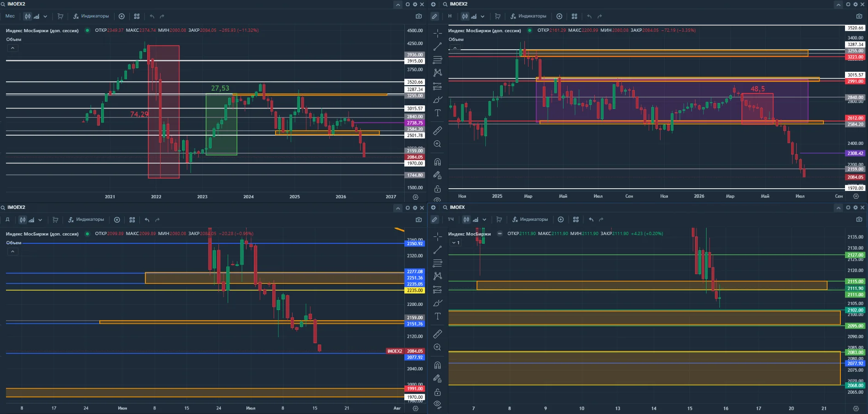
Task: Open Индикаторы in monthly chart toolbar
Action: [x=91, y=16]
